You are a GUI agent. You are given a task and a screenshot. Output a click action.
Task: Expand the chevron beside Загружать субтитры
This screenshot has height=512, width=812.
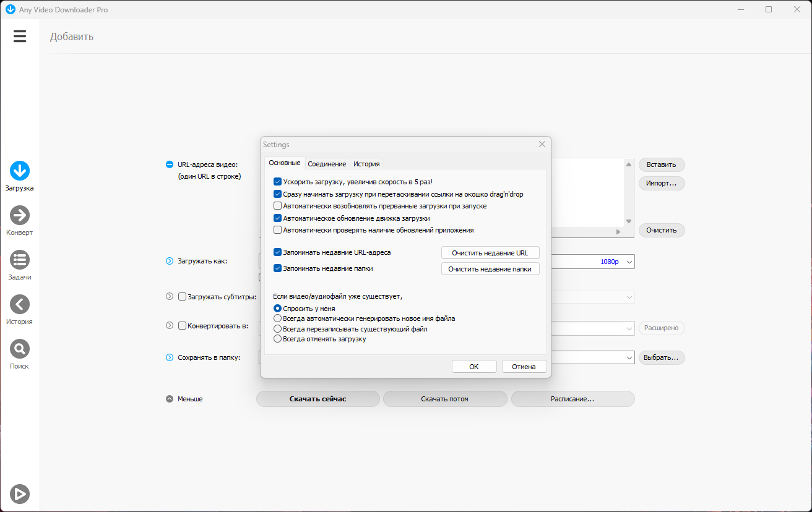pos(170,297)
